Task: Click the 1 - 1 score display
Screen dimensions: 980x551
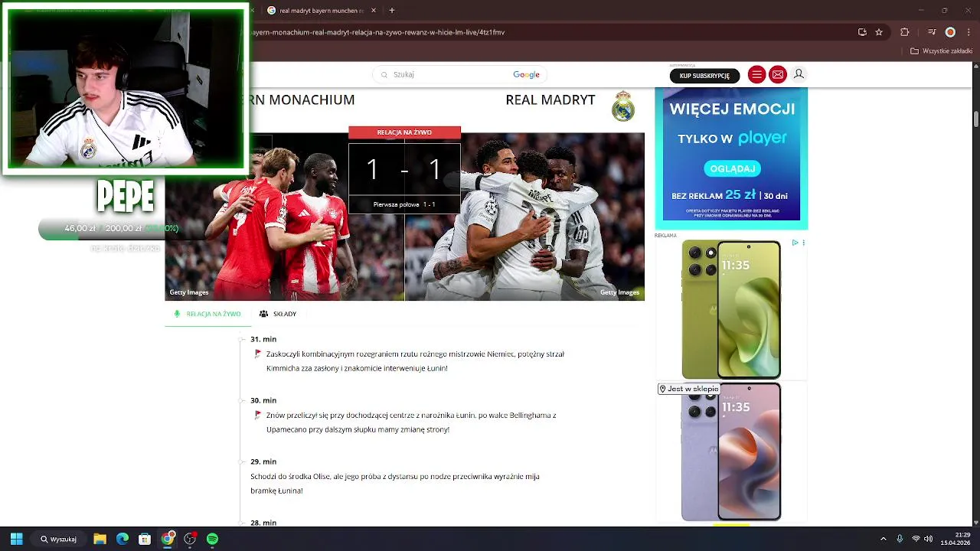Action: 404,170
